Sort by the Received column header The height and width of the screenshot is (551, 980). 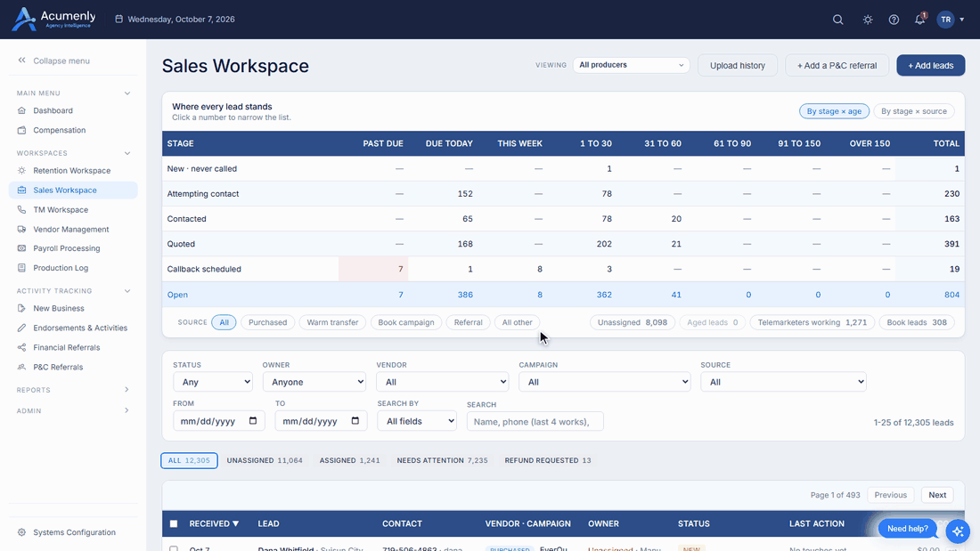pyautogui.click(x=214, y=523)
